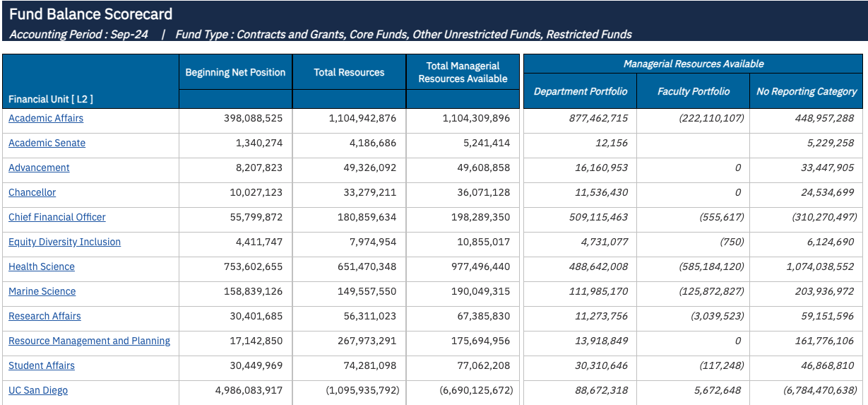Click the Equity Diversity Inclusion link

[64, 242]
